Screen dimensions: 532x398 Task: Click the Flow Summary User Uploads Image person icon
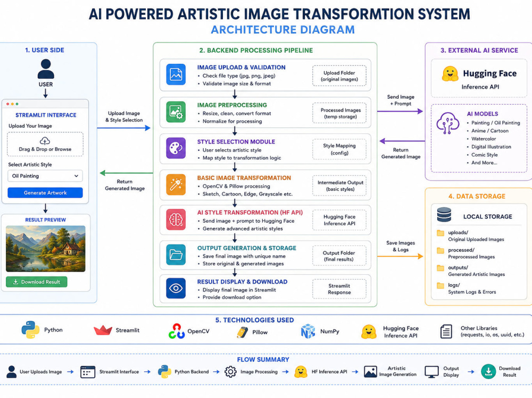[12, 371]
